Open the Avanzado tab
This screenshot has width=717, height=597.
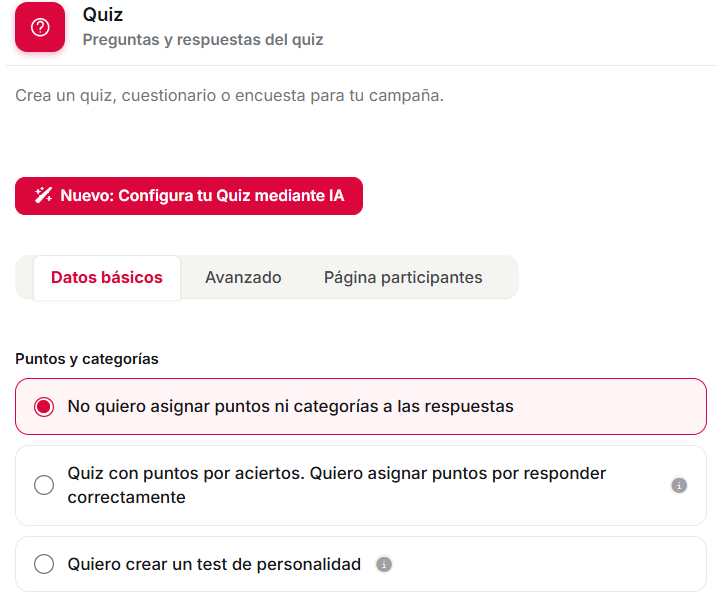[243, 277]
